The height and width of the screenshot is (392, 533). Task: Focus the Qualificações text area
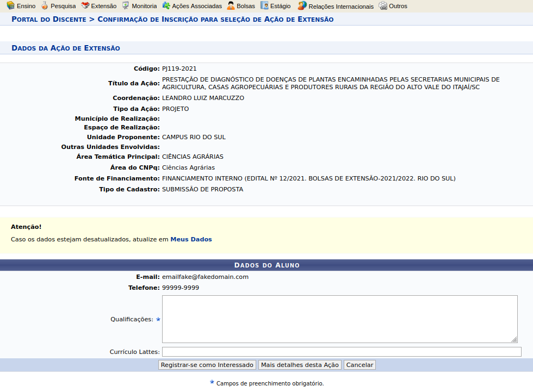coord(340,319)
